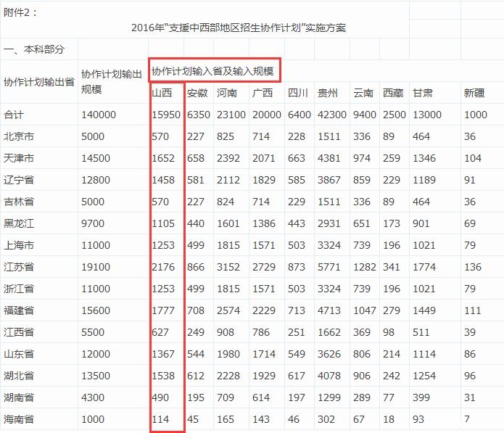
Task: Click the 黑龙江 row label
Action: click(19, 223)
